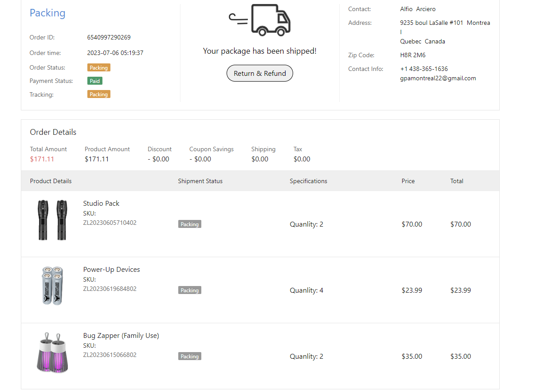Click the Studio Pack product name
This screenshot has width=537, height=392.
point(101,204)
